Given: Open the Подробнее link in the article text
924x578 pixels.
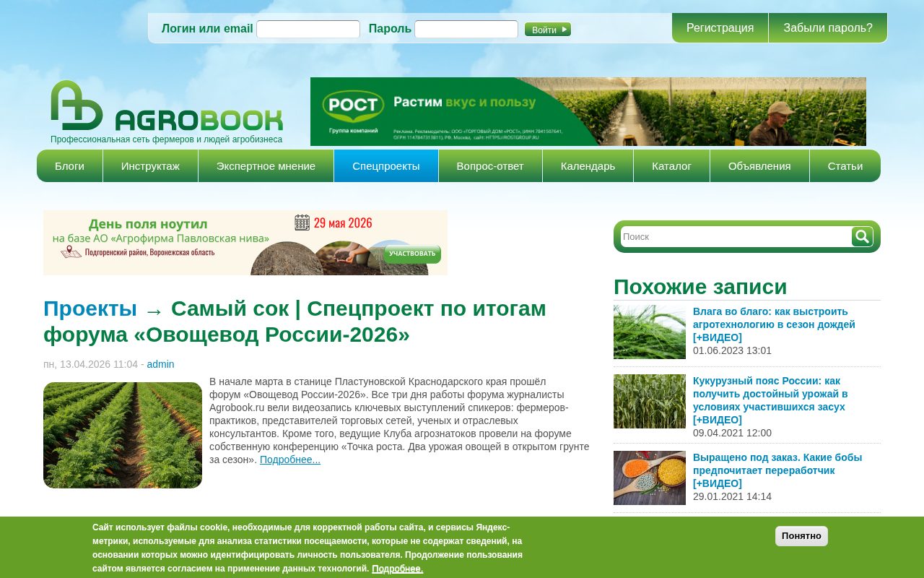Looking at the screenshot, I should point(289,460).
